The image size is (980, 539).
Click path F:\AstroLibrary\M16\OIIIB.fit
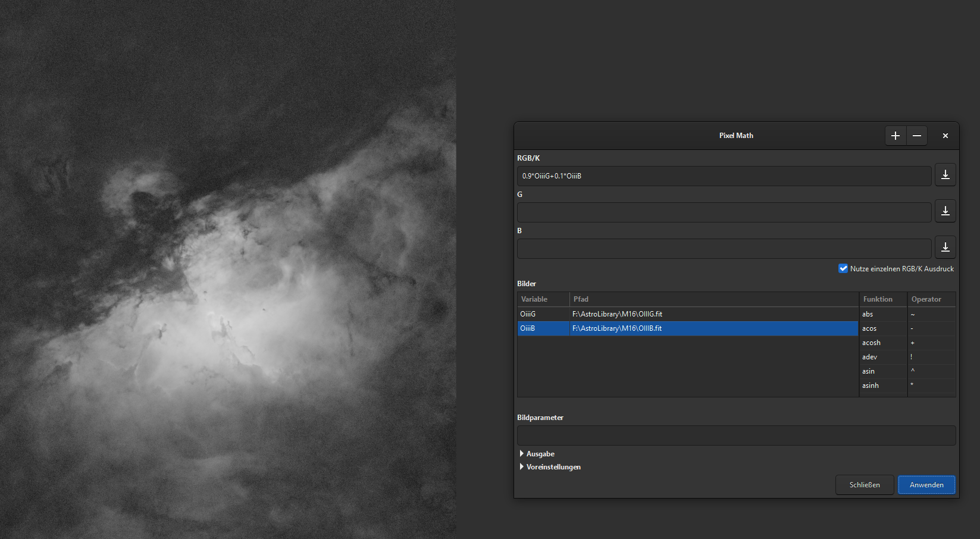click(617, 328)
